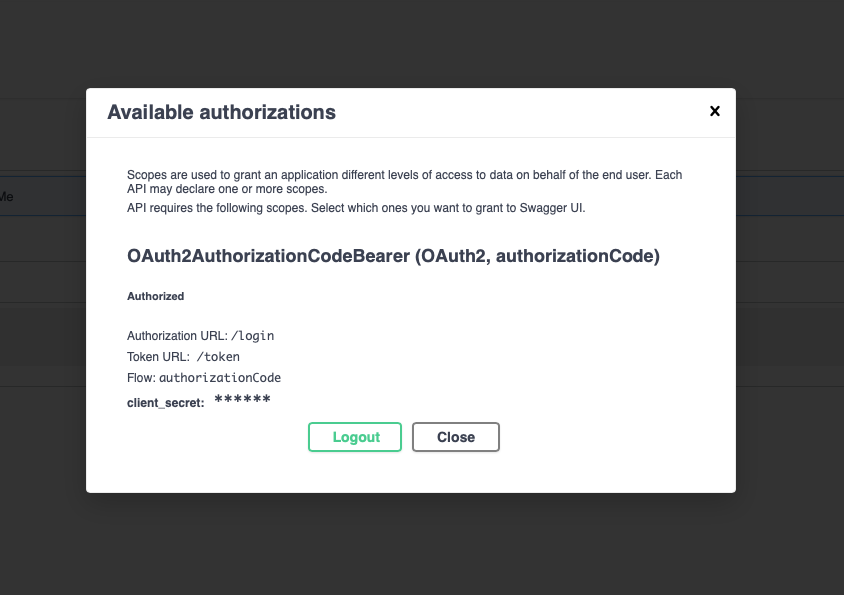This screenshot has height=595, width=844.
Task: Click the green Logout button
Action: (355, 437)
